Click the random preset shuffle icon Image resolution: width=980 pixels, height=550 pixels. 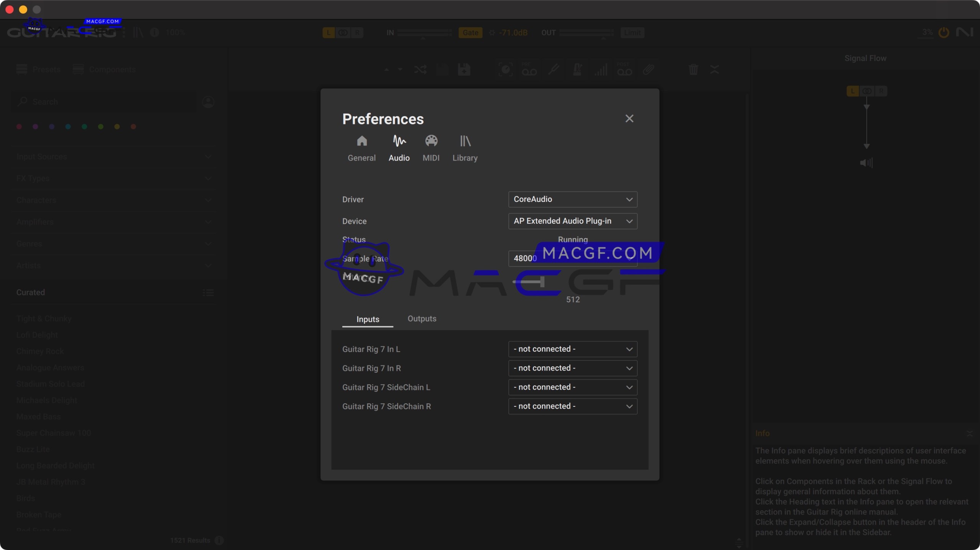point(420,70)
